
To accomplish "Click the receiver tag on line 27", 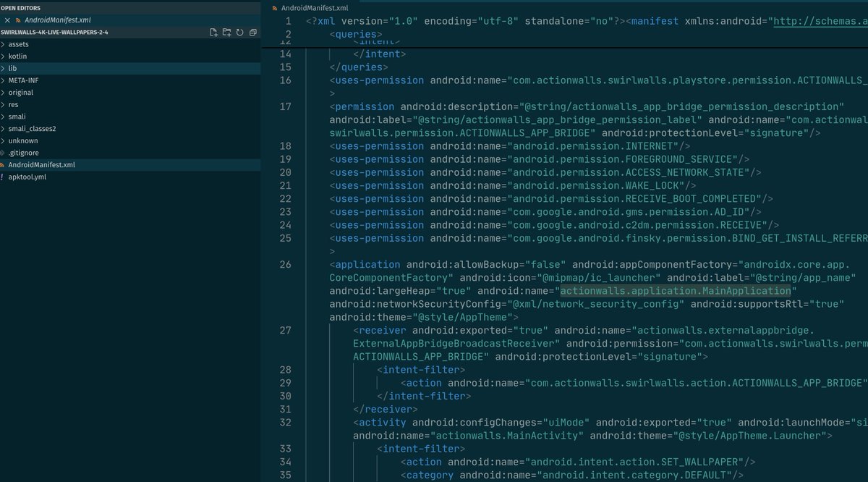I will [x=383, y=331].
